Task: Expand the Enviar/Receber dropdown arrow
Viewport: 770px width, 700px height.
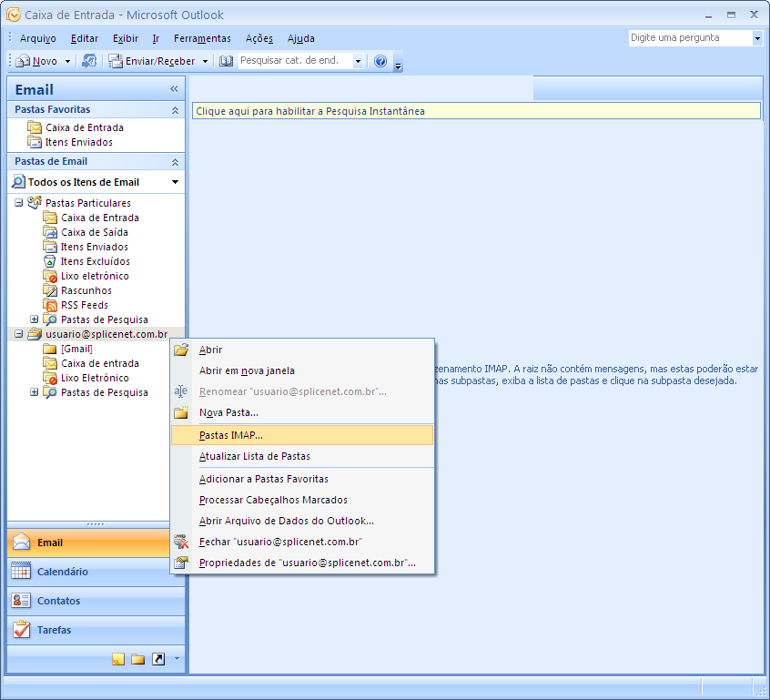Action: [206, 61]
